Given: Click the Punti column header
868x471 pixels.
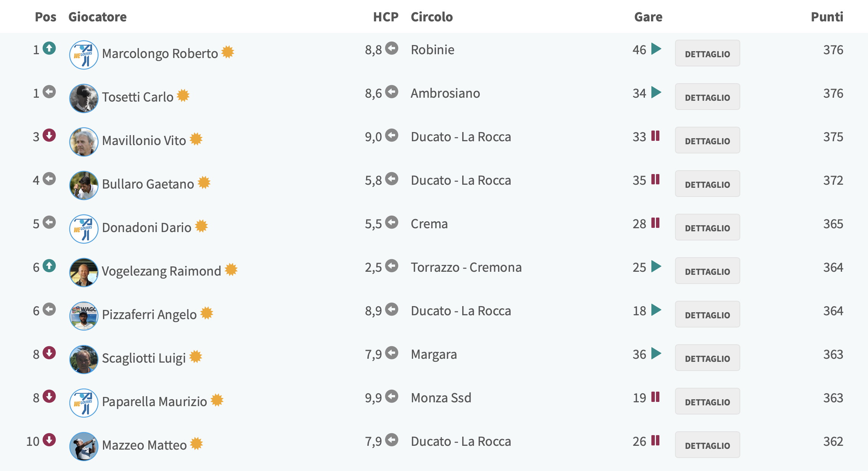Looking at the screenshot, I should tap(827, 17).
